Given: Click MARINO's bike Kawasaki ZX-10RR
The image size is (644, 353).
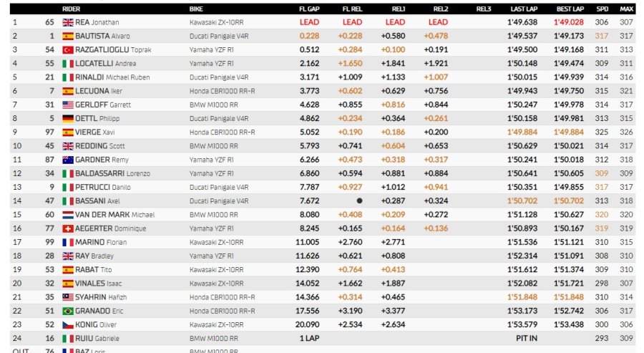Looking at the screenshot, I should (216, 243).
